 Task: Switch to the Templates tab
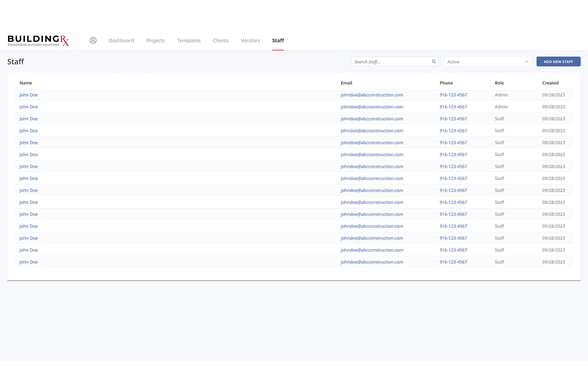(x=189, y=41)
